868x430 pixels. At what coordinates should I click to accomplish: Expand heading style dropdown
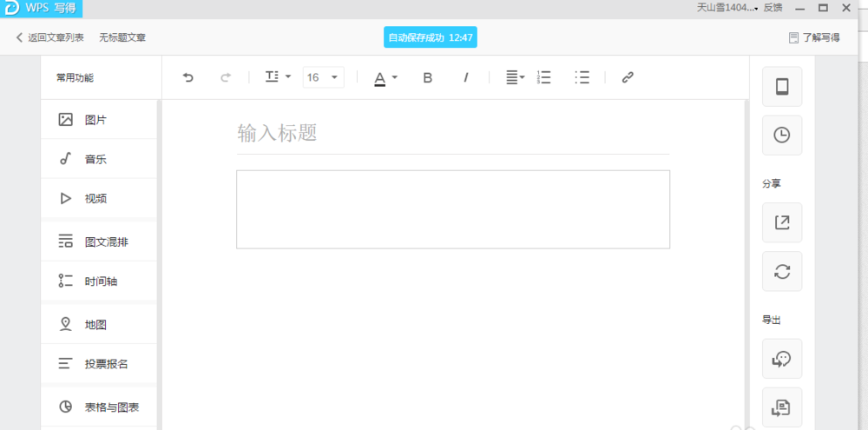tap(278, 77)
